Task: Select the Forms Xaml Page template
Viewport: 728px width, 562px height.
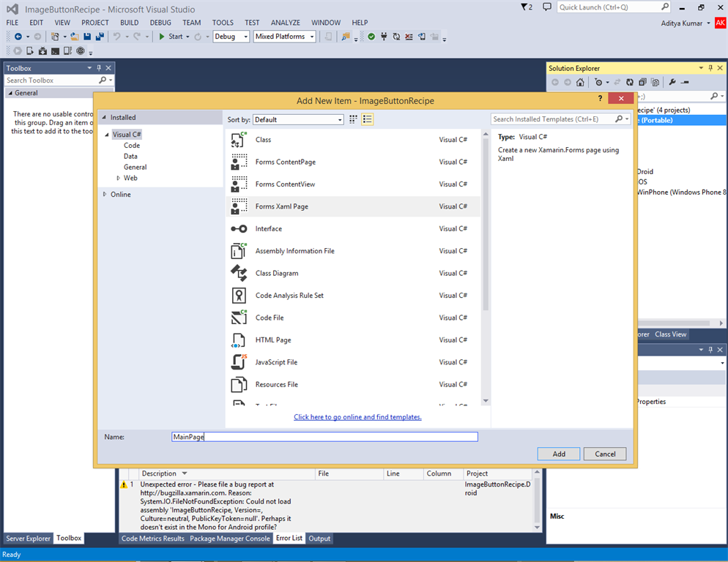Action: pos(353,206)
